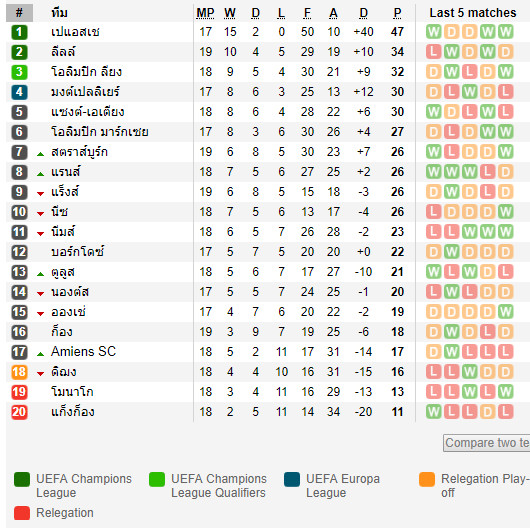The height and width of the screenshot is (528, 530).
Task: Click the red down arrow beside ดิฌง
Action: [41, 374]
